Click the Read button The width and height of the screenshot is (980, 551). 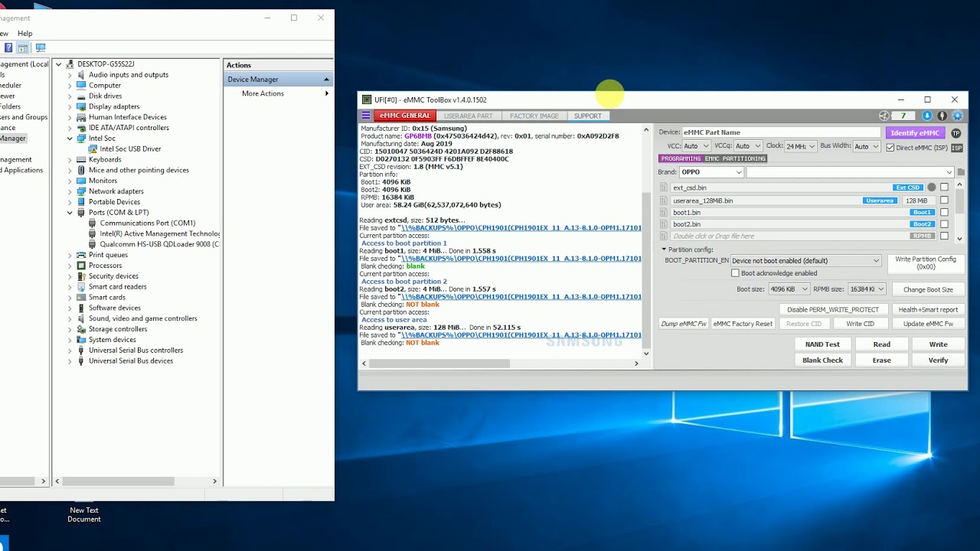[x=882, y=344]
